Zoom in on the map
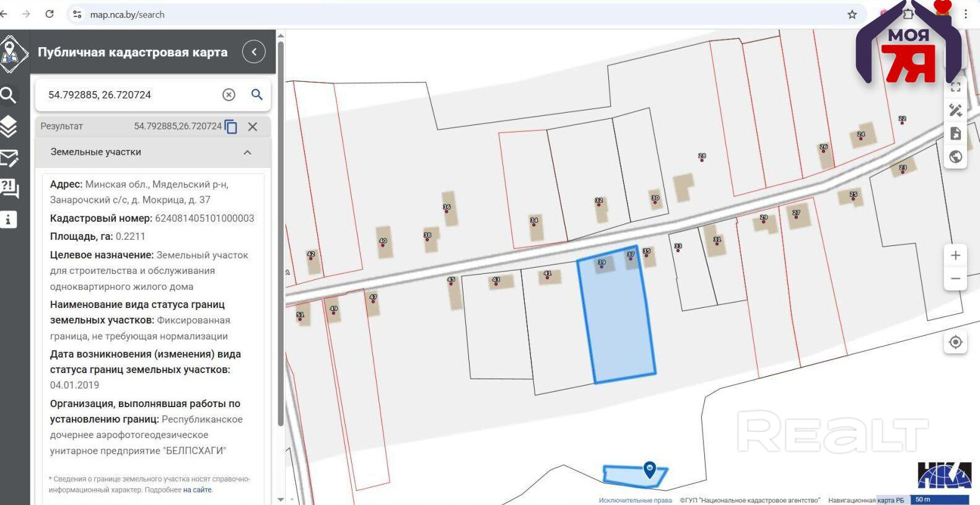Image resolution: width=980 pixels, height=505 pixels. coord(955,255)
